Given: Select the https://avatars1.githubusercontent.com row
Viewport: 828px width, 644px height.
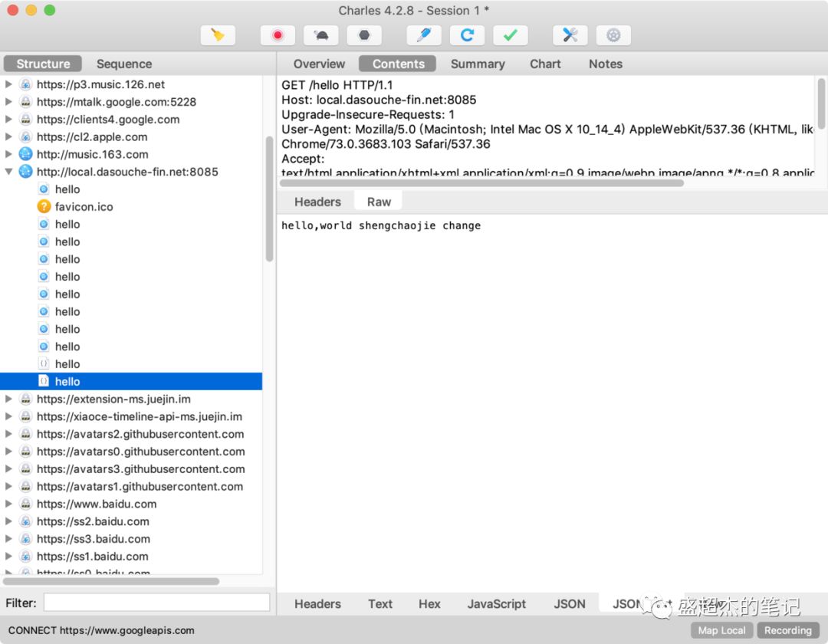Looking at the screenshot, I should coord(131,486).
